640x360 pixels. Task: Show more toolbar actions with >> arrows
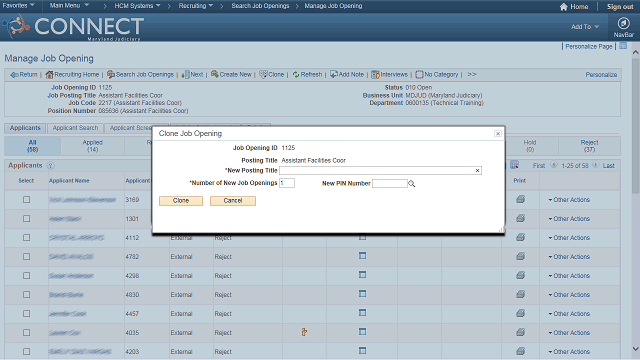(x=472, y=74)
